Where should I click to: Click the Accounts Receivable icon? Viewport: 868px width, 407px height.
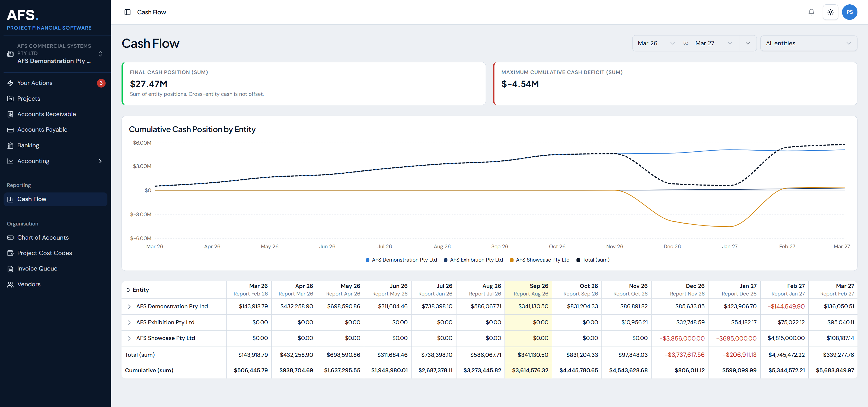pyautogui.click(x=11, y=114)
